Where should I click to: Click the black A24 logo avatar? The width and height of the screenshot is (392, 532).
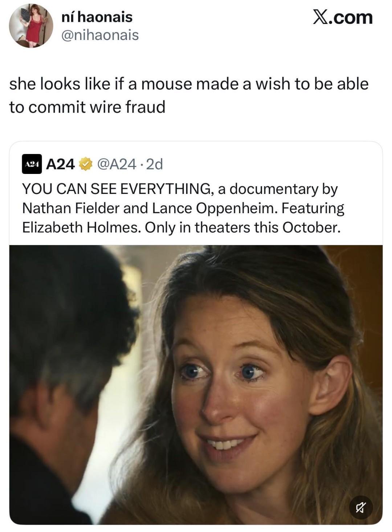(x=32, y=164)
